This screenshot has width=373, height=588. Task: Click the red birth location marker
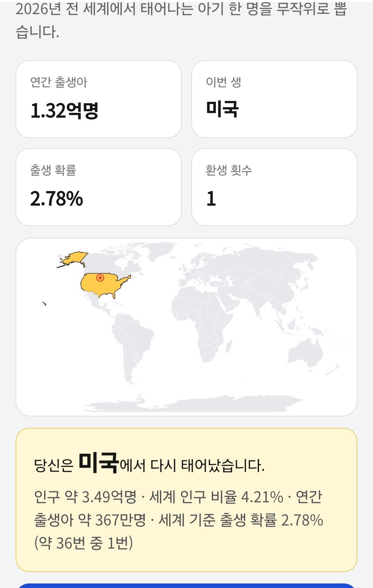100,277
